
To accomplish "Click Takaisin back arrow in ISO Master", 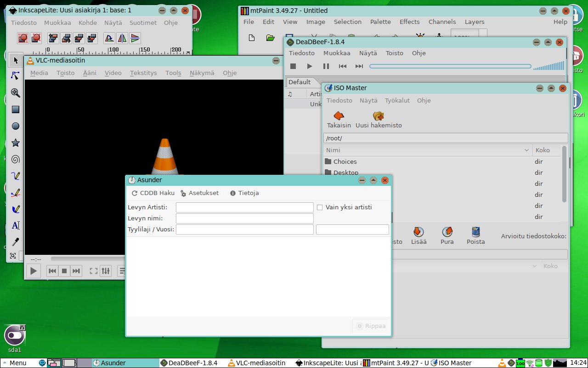I will click(x=339, y=120).
